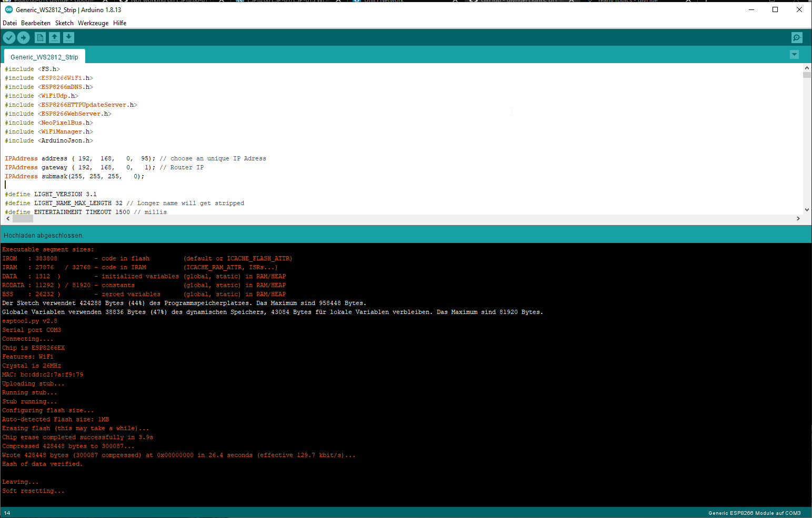Click the IROM 383808 console line
The width and height of the screenshot is (812, 518).
coord(147,258)
